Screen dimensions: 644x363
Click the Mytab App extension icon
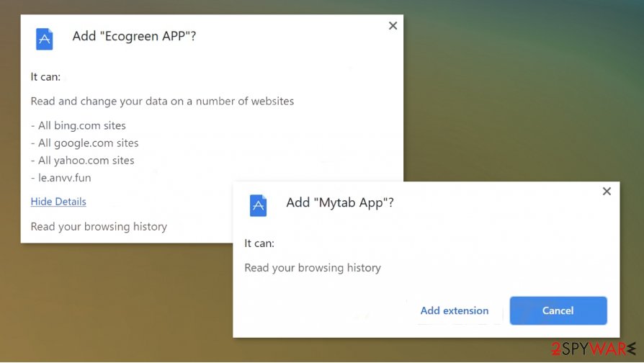258,205
